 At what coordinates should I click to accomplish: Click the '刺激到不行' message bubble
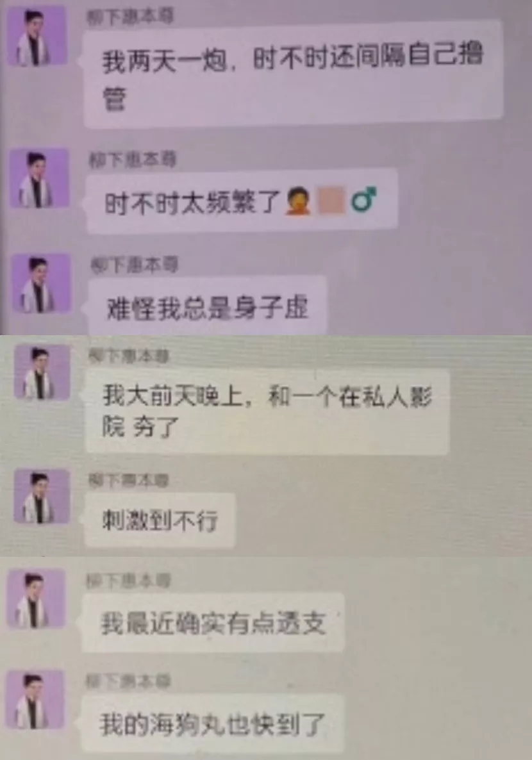(160, 520)
